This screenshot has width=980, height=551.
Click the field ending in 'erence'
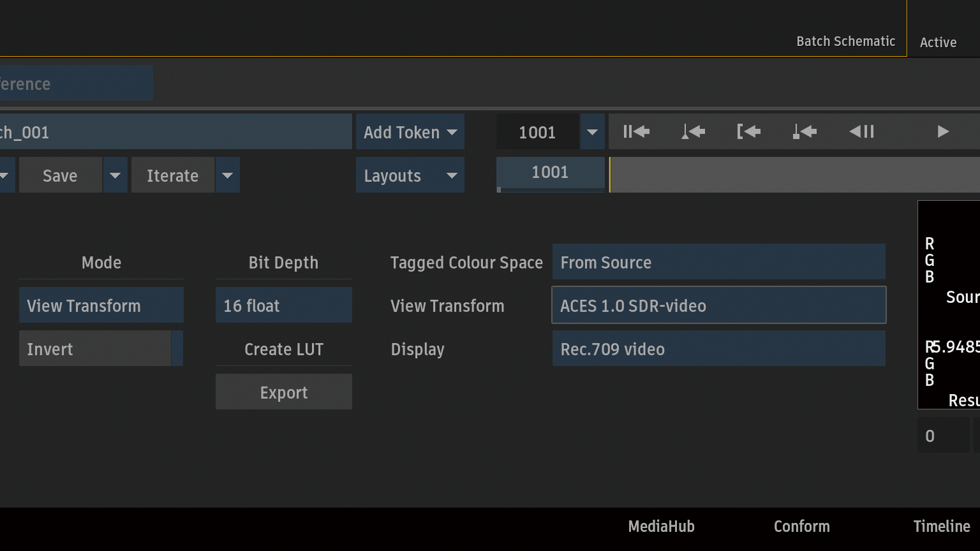[76, 83]
